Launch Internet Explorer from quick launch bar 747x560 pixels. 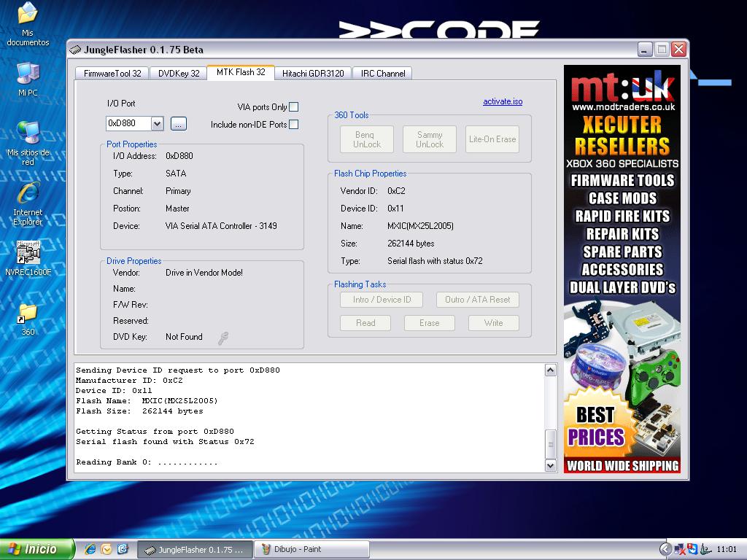(90, 549)
